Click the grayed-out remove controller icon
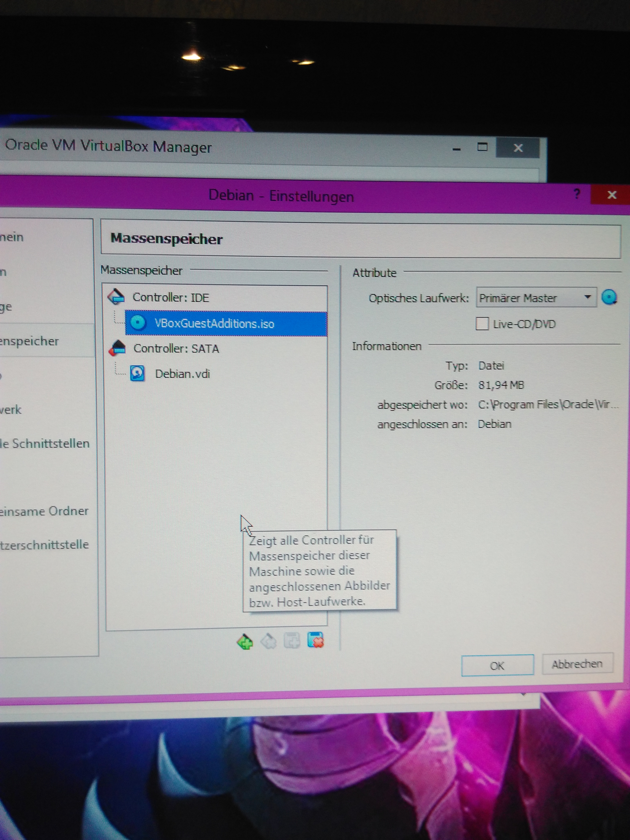Viewport: 630px width, 840px height. click(x=269, y=641)
